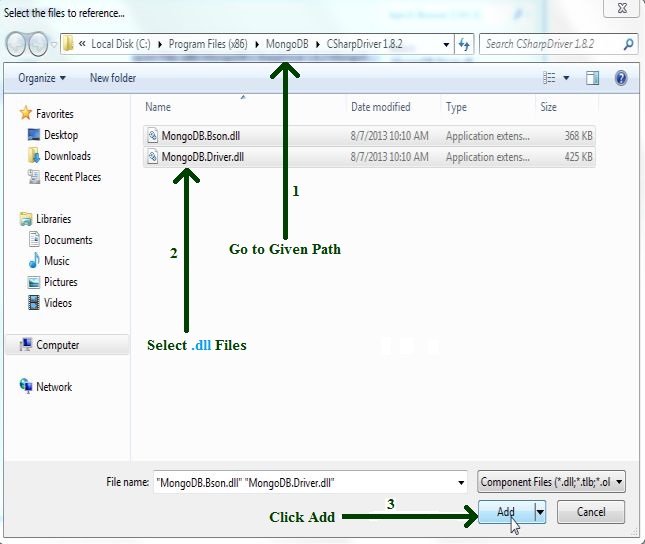
Task: Click Favorites in the navigation pane
Action: [x=54, y=114]
